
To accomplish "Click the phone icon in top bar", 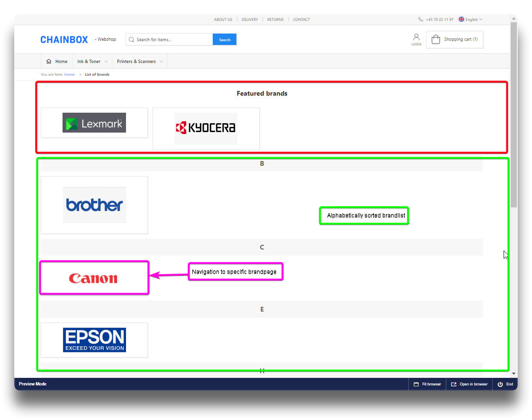I will click(x=421, y=19).
